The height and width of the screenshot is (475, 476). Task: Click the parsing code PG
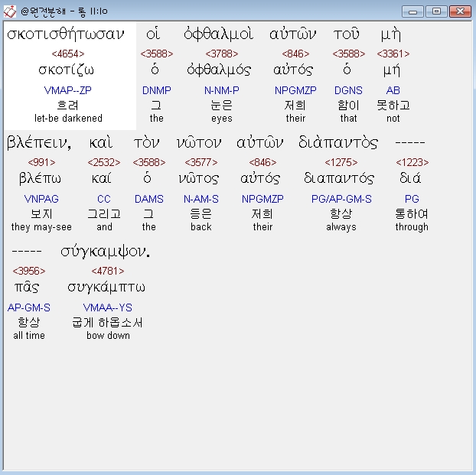pyautogui.click(x=412, y=199)
